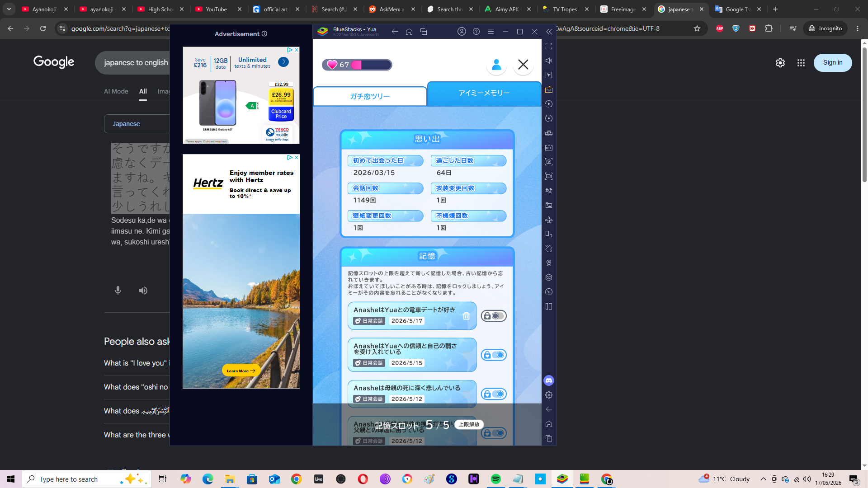Image resolution: width=868 pixels, height=488 pixels.
Task: Open Chrome tab search dropdown arrow
Action: (9, 9)
